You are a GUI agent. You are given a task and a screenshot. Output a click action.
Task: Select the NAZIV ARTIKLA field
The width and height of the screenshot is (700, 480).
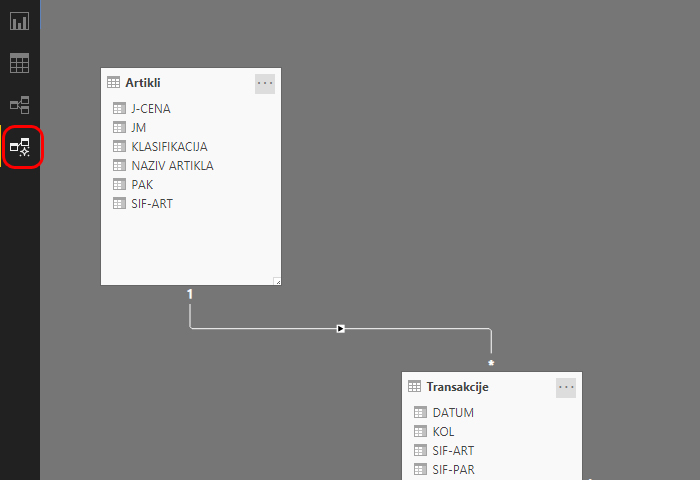point(172,165)
